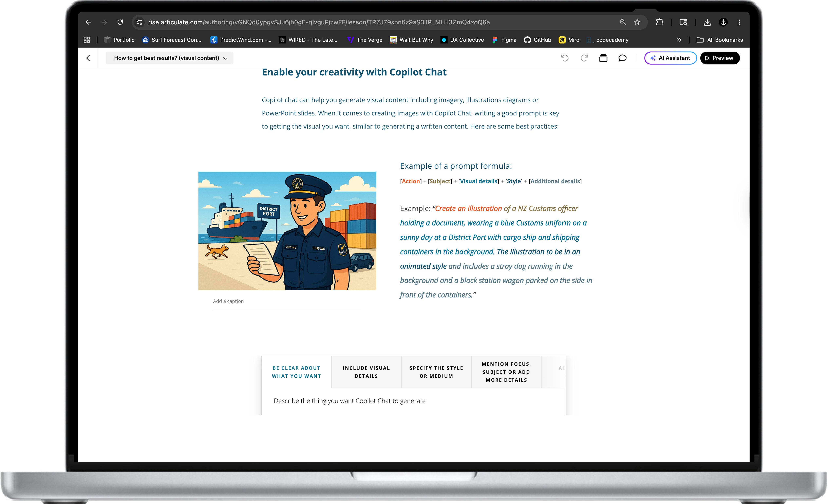Open the lesson title dropdown
The height and width of the screenshot is (504, 828).
(169, 58)
